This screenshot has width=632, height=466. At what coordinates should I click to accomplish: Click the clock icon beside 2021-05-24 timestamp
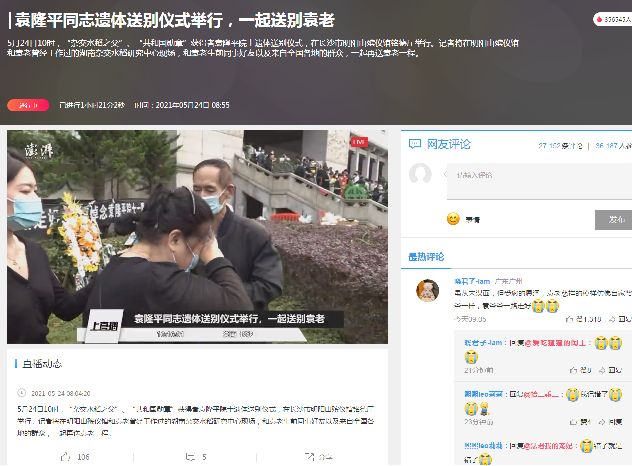[x=21, y=393]
